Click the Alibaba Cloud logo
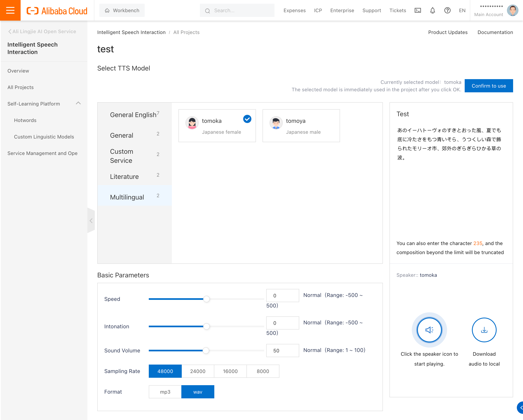 (57, 11)
